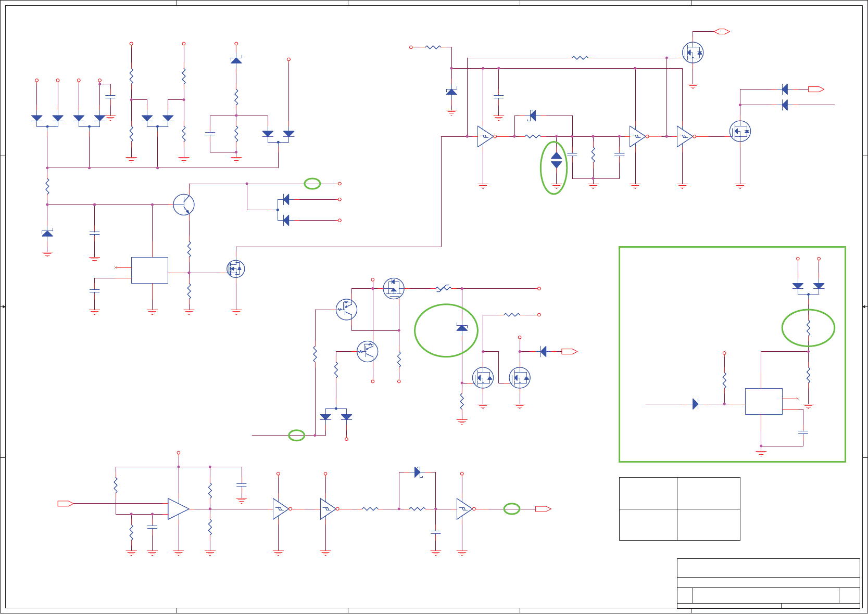Select the zener diode below the resettable fuse
This screenshot has height=614, width=868.
(x=462, y=327)
